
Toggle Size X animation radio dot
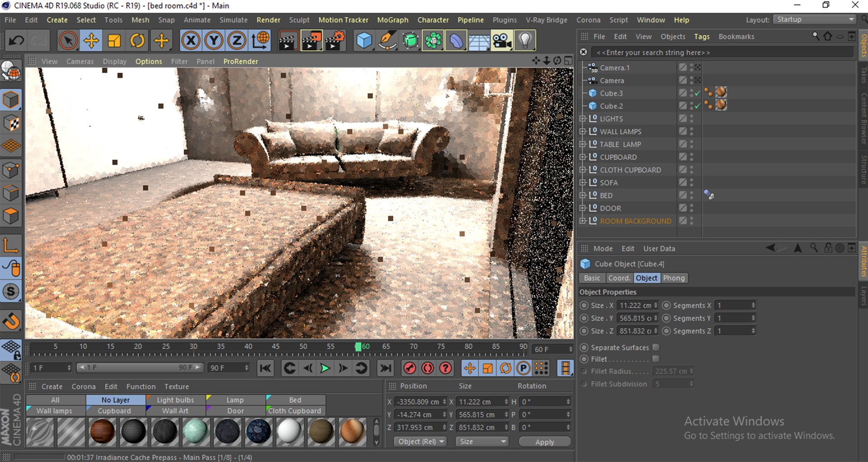tap(584, 305)
